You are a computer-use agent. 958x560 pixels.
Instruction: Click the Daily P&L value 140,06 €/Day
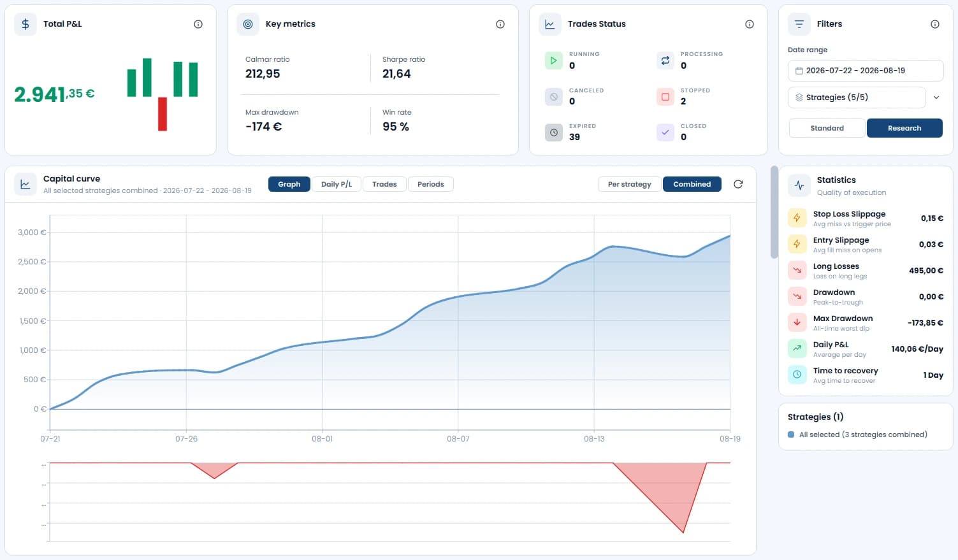tap(917, 349)
